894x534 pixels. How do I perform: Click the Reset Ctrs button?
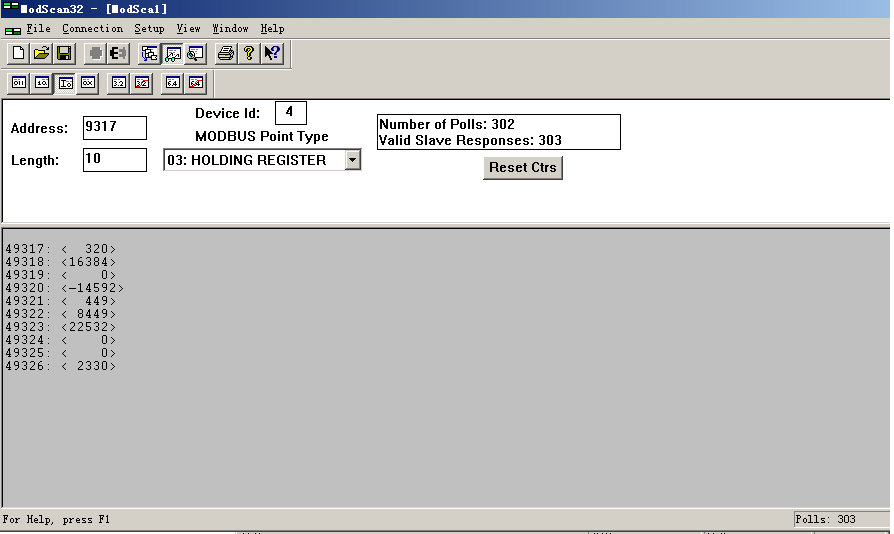(522, 167)
